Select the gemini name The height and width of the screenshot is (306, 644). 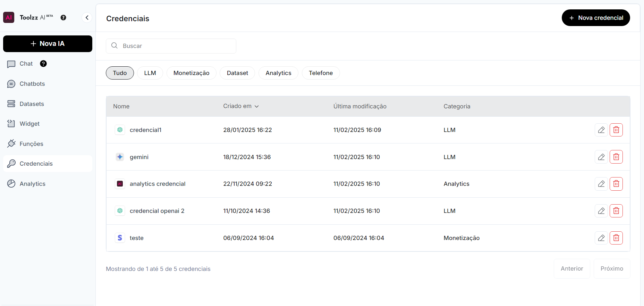tap(139, 157)
